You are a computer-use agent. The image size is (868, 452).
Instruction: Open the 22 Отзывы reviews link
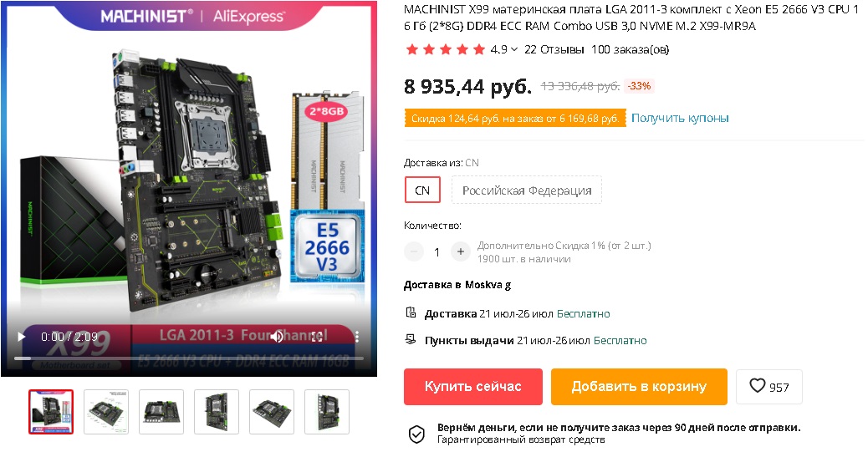(x=554, y=50)
